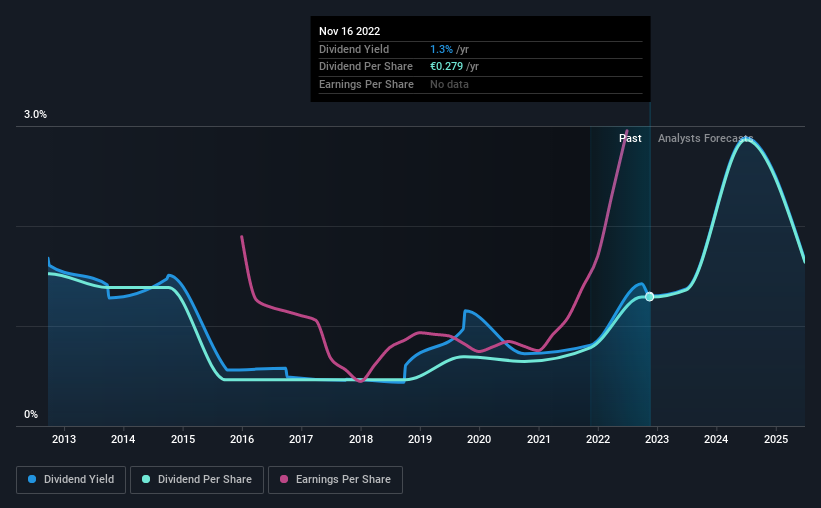This screenshot has height=508, width=821.
Task: Click the 2020 year axis label
Action: tap(479, 439)
